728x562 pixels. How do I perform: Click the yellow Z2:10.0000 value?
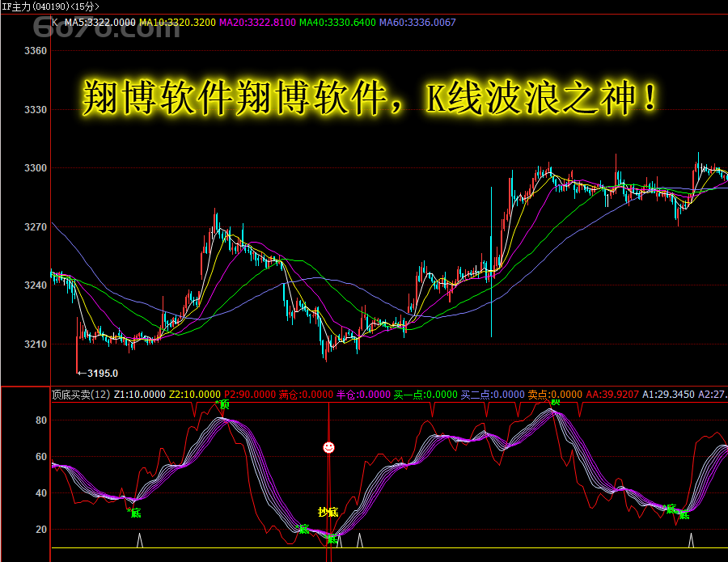pyautogui.click(x=195, y=395)
